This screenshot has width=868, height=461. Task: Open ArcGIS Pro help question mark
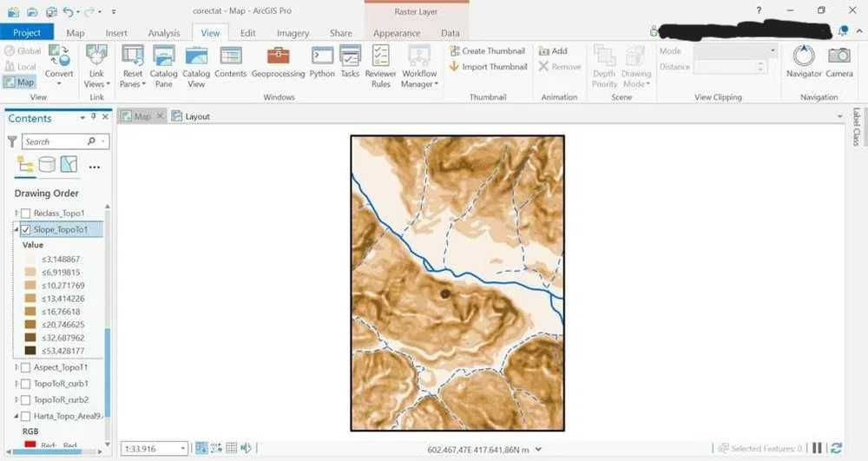click(x=759, y=10)
